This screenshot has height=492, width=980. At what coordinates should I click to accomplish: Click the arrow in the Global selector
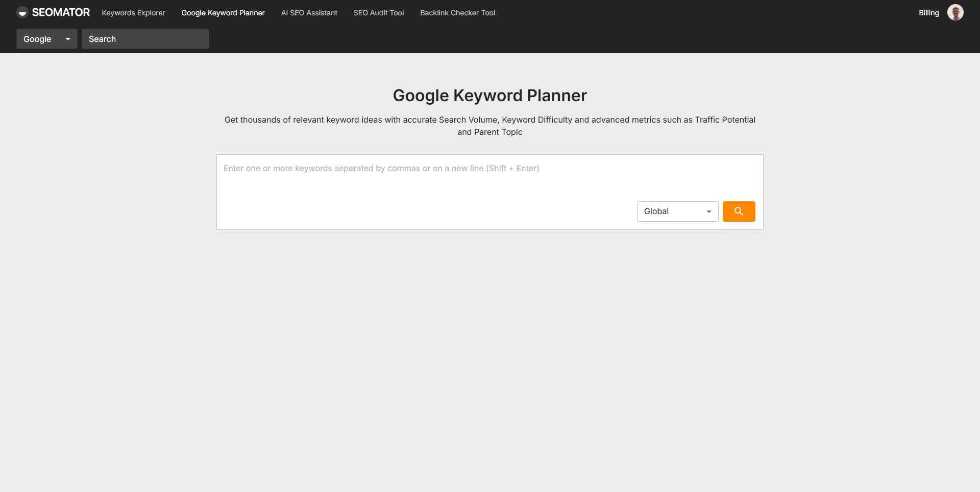(x=708, y=212)
